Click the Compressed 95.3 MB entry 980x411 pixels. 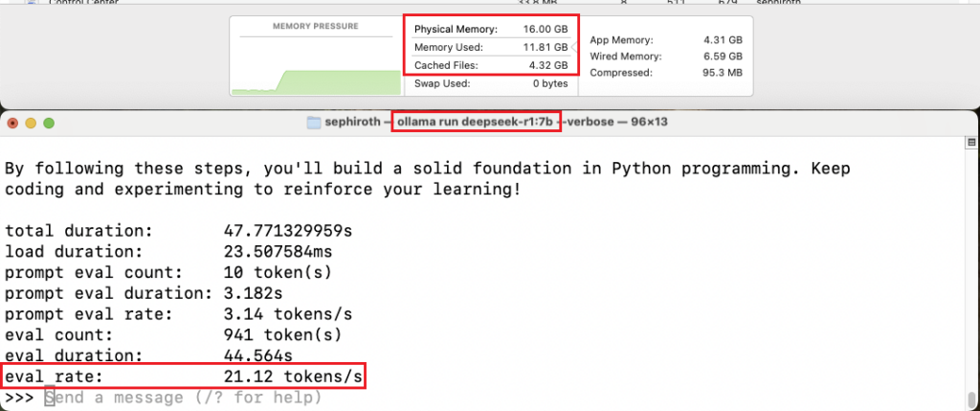pos(666,73)
